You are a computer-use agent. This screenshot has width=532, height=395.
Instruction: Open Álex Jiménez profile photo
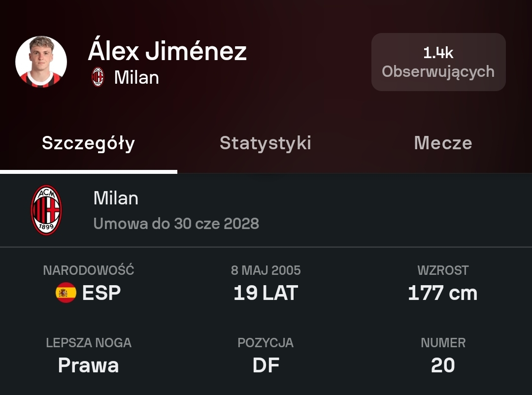(41, 62)
